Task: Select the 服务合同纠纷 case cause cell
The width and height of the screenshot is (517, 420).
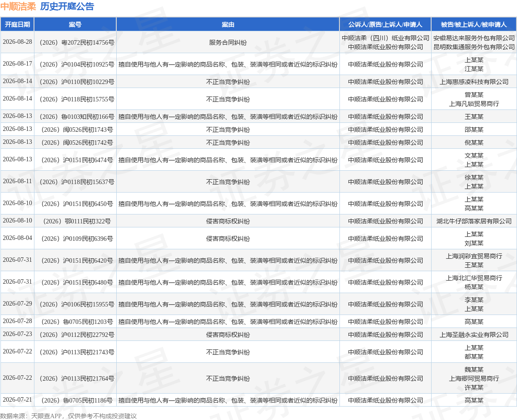Action: point(228,42)
